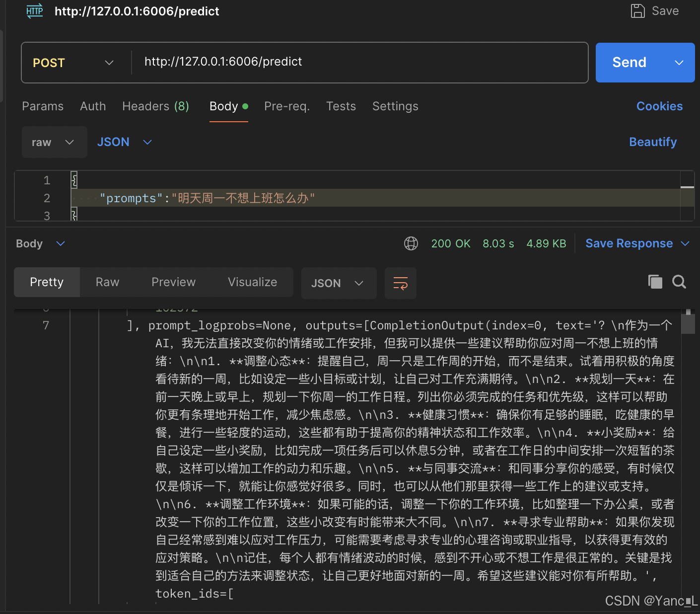Save the request using the floppy disk icon
Viewport: 700px width, 614px height.
point(638,10)
